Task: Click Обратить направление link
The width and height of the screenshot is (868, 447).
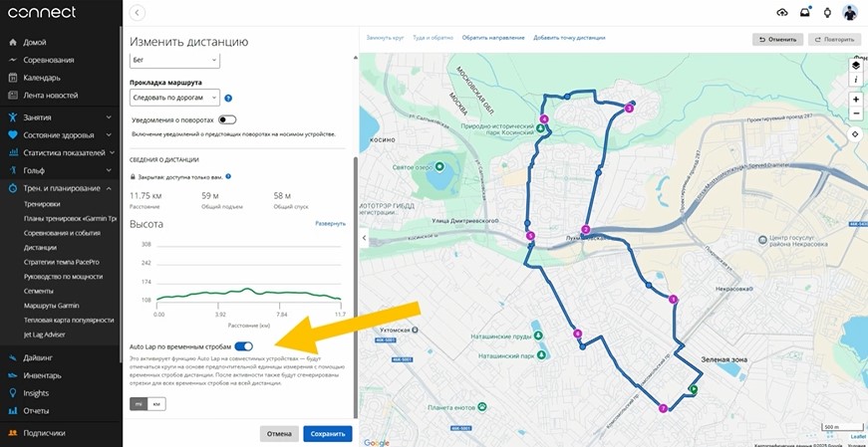Action: [492, 38]
